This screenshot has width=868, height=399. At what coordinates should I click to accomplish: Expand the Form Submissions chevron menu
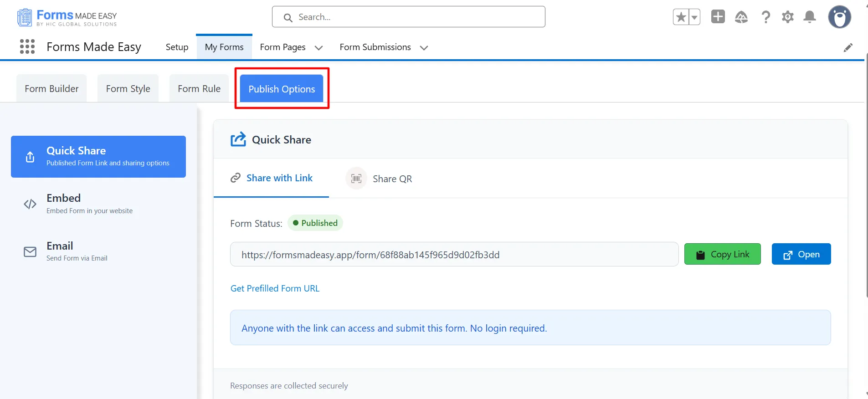[x=424, y=48]
